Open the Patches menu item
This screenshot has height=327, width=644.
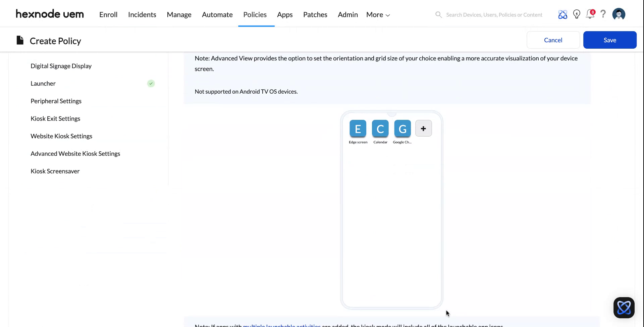pos(315,14)
